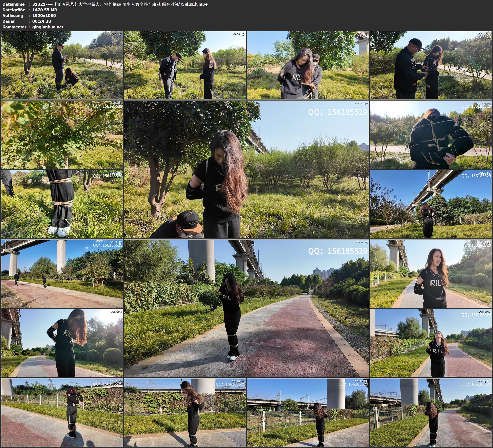Select the thumbnail timestamped 00:18:09

tap(431, 343)
